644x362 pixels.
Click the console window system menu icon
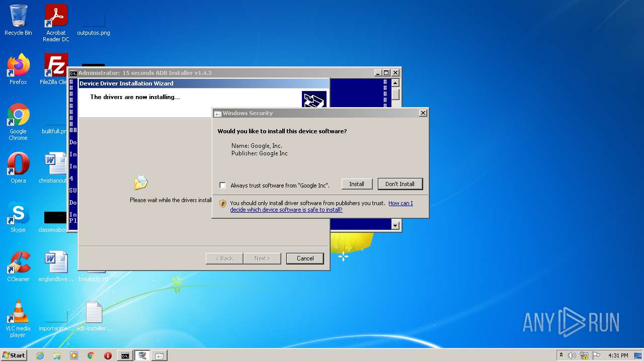[73, 73]
